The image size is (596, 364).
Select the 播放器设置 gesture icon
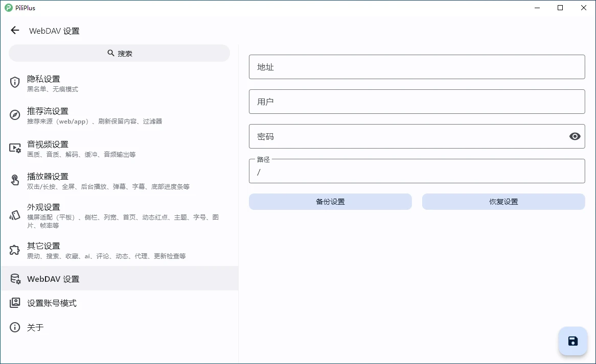(15, 180)
